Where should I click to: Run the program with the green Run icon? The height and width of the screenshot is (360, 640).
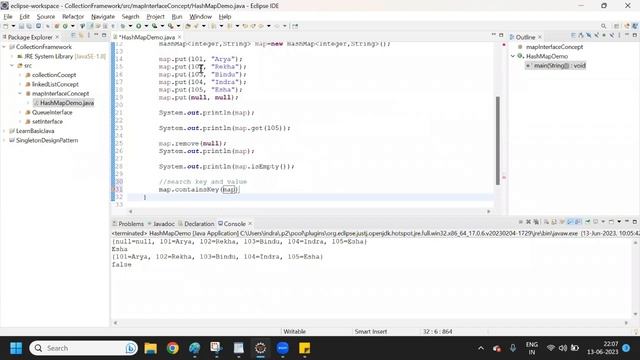tap(139, 26)
